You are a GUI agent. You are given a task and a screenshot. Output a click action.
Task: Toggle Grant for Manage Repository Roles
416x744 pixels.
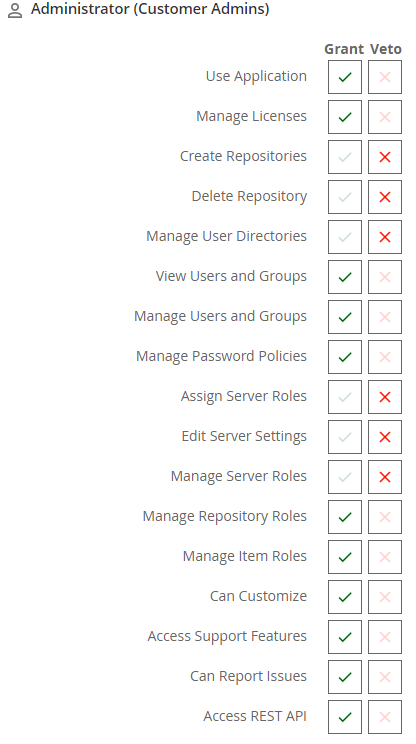(345, 517)
